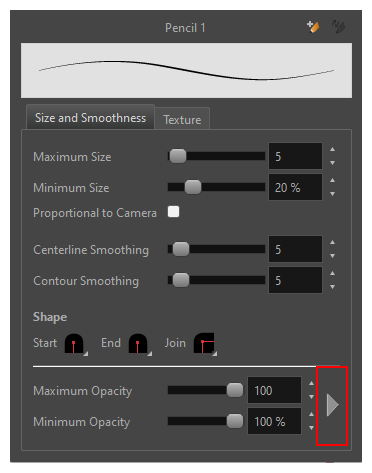This screenshot has width=372, height=473.
Task: Open the Start tip shape selector
Action: pyautogui.click(x=76, y=344)
